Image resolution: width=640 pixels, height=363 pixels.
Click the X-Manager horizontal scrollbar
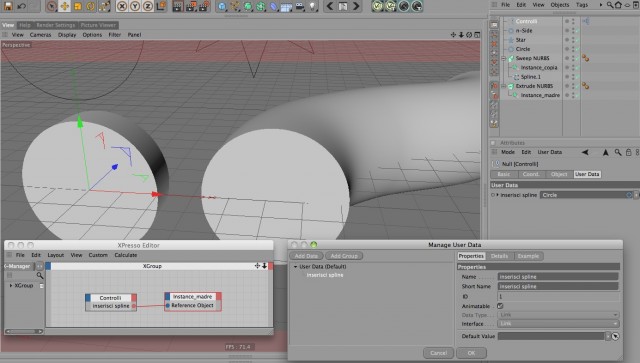pyautogui.click(x=24, y=331)
